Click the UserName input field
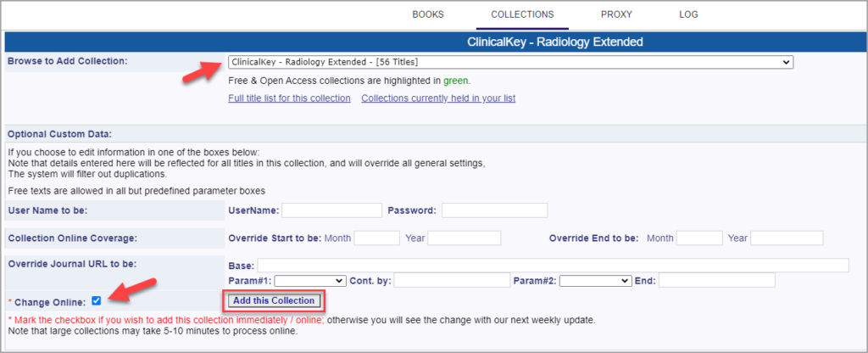Viewport: 868px width, 353px height. pyautogui.click(x=331, y=210)
